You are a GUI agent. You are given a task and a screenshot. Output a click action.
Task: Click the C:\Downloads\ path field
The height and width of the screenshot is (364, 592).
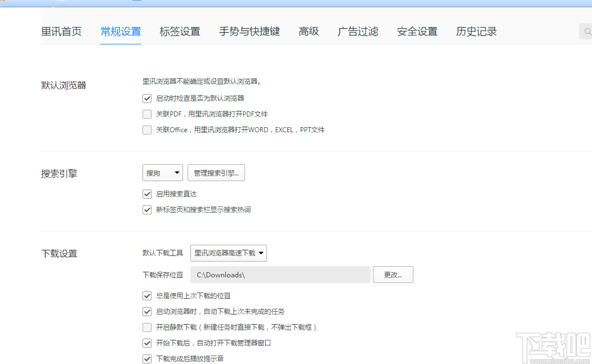[281, 275]
